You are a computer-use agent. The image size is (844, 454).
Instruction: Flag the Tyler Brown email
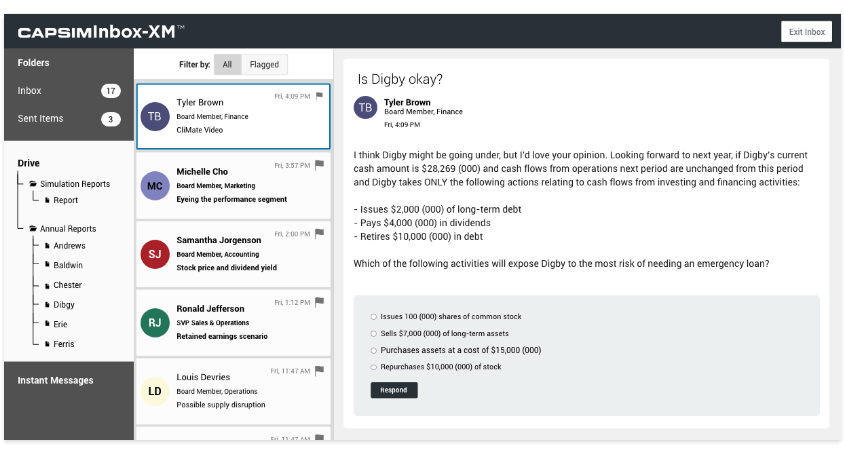319,96
